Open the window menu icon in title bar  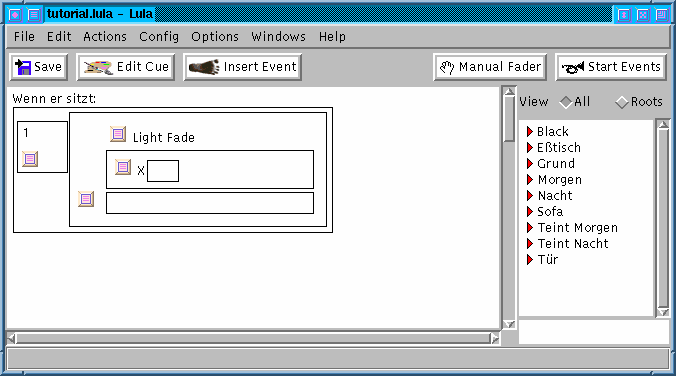(15, 15)
